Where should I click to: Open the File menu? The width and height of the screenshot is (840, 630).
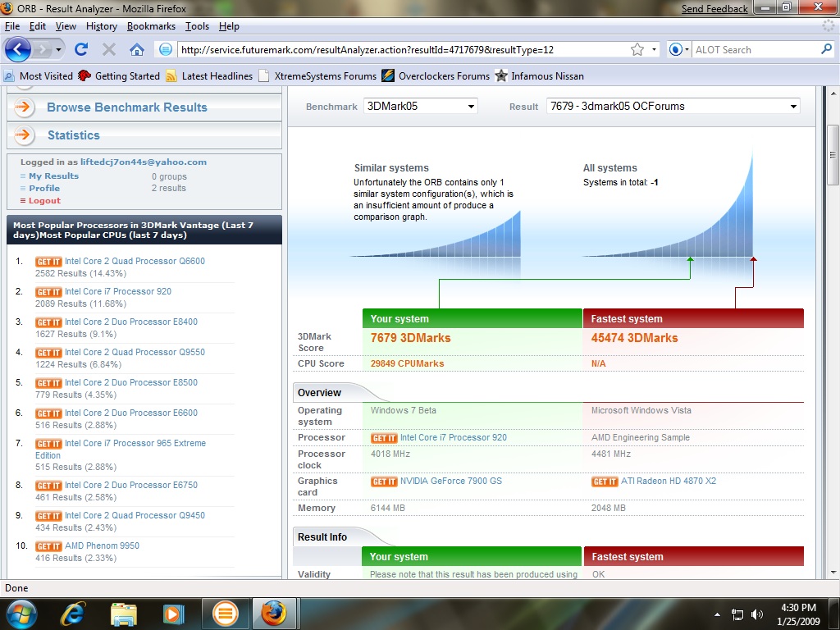click(x=11, y=26)
